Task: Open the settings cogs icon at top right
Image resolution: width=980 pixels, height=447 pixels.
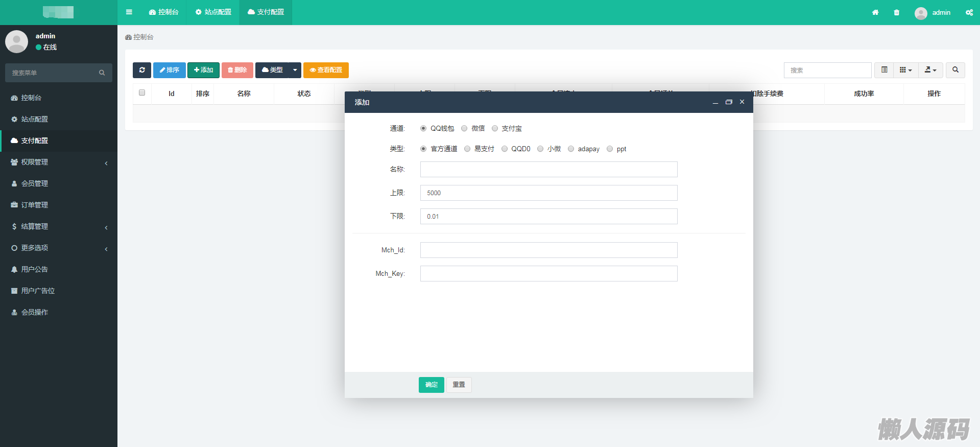Action: click(969, 12)
